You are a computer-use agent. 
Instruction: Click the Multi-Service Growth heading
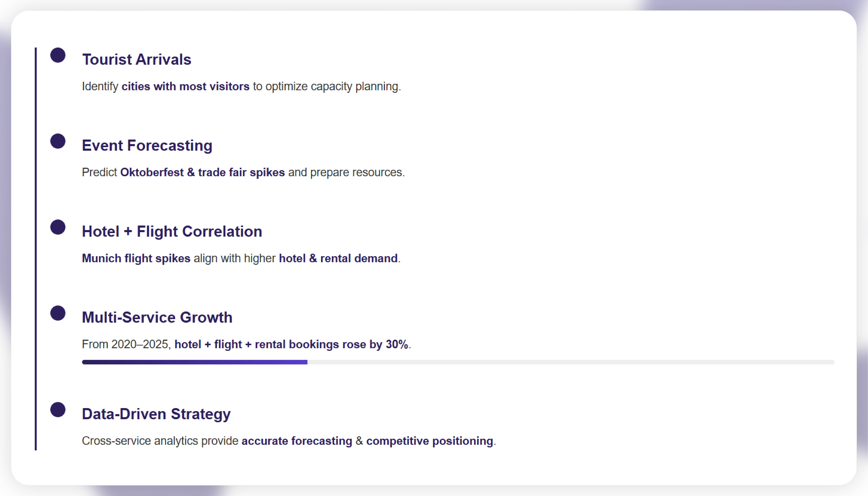pos(157,317)
